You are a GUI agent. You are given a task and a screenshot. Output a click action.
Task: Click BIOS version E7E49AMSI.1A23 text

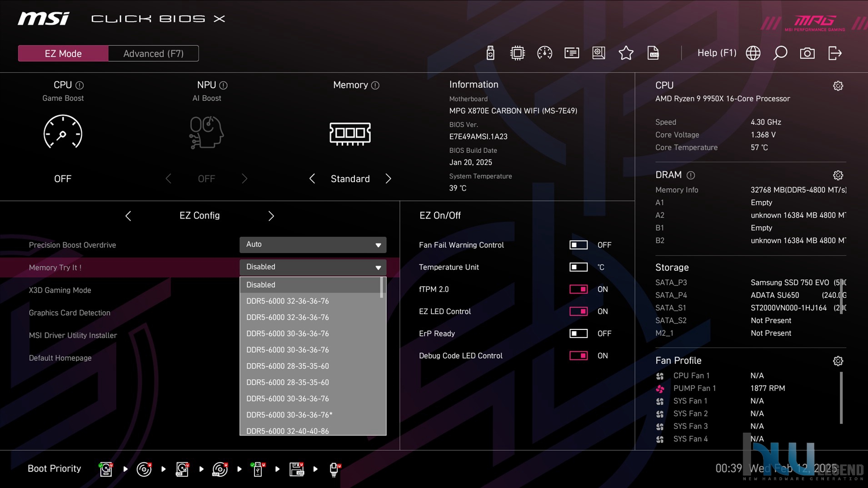click(478, 137)
